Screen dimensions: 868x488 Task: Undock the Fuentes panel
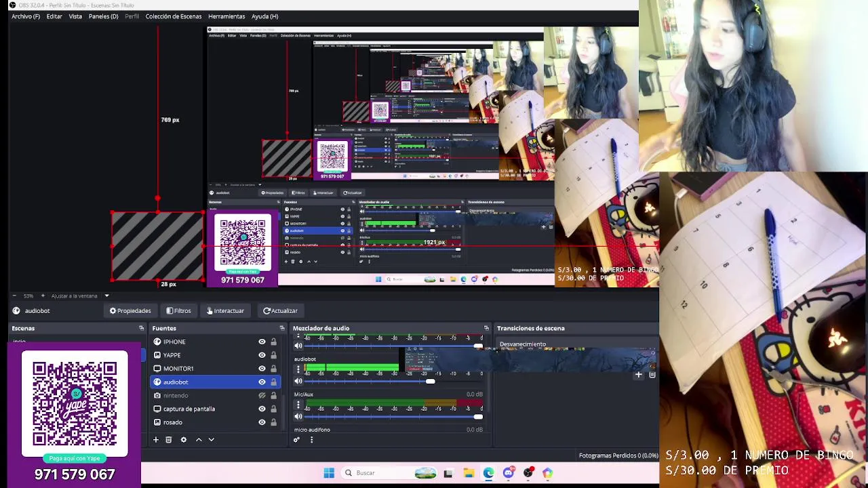point(281,328)
